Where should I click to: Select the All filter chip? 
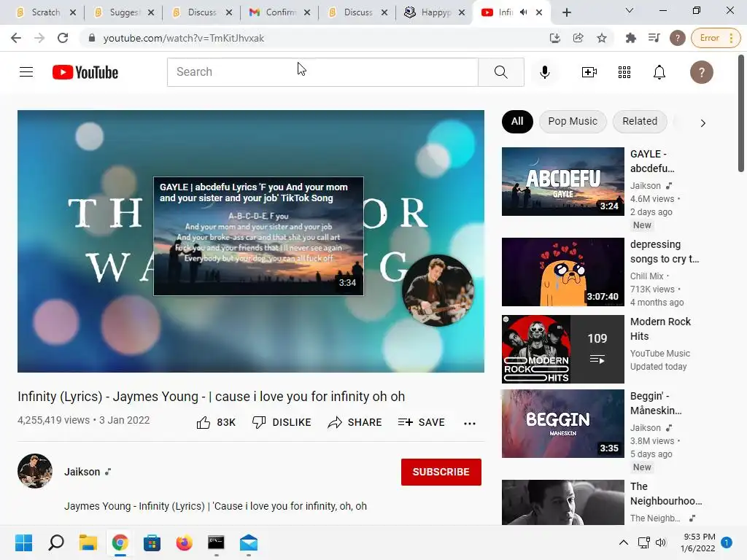[517, 122]
